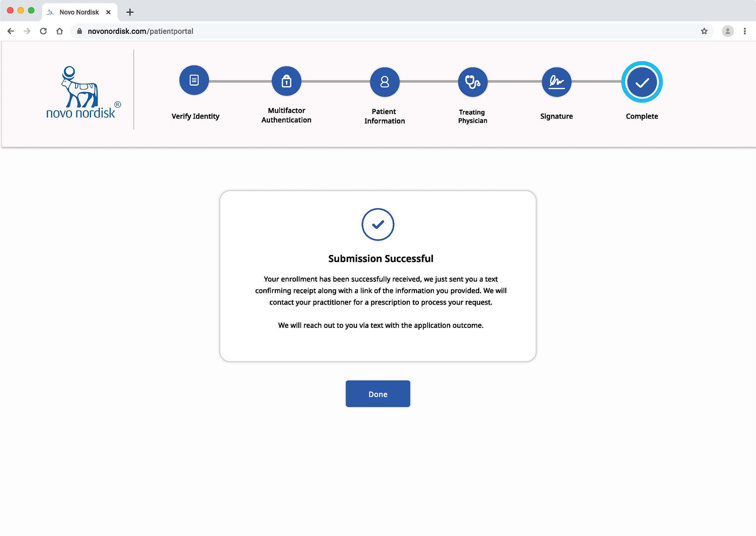Click the Submission Successful checkmark circle

(x=378, y=224)
